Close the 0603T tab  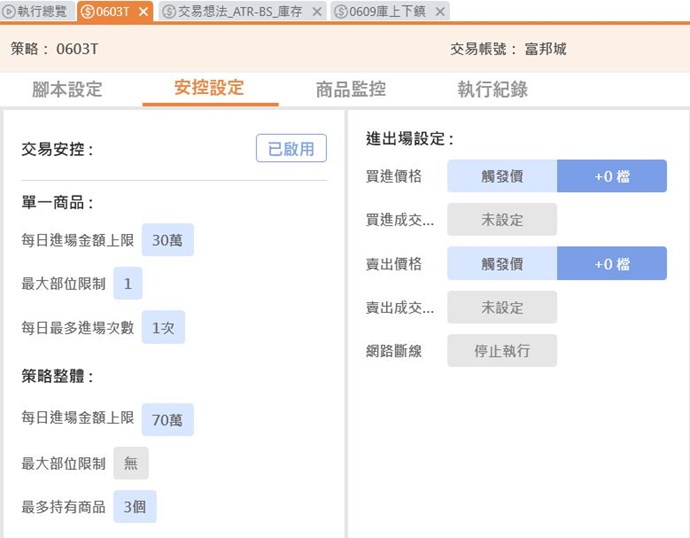tap(143, 11)
